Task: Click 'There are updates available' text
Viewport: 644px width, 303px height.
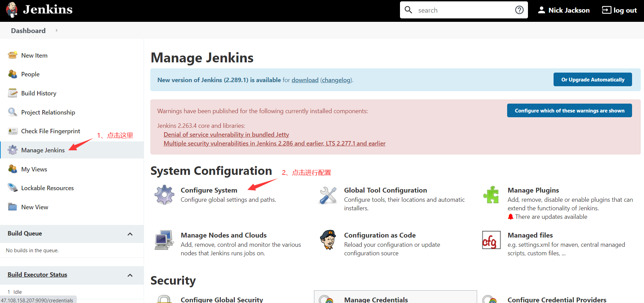Action: tap(551, 217)
